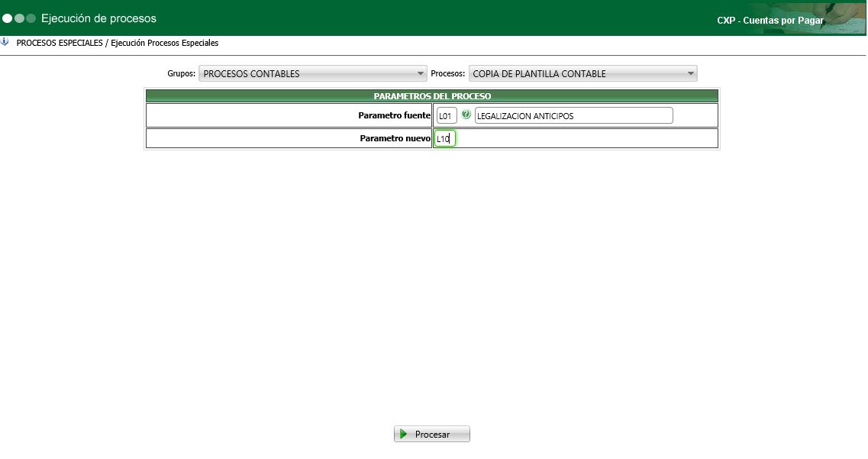
Task: Focus the Parametro fuente code field L01
Action: 447,116
